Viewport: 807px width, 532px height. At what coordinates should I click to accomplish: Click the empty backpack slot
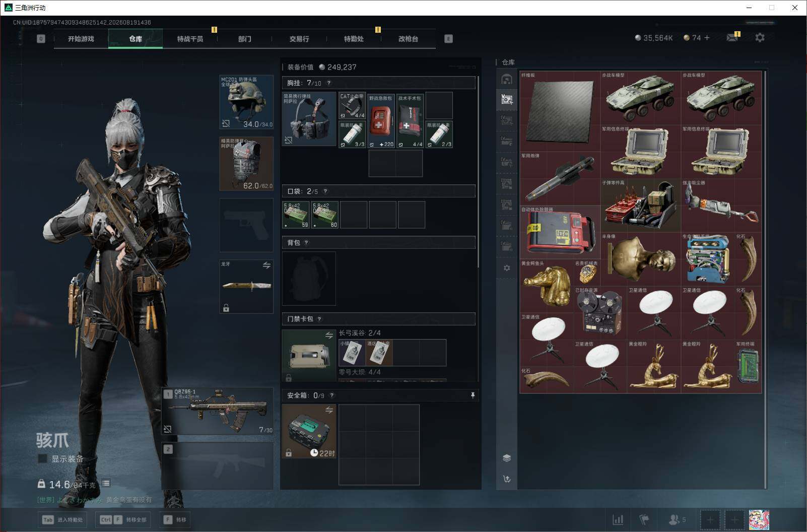(309, 278)
